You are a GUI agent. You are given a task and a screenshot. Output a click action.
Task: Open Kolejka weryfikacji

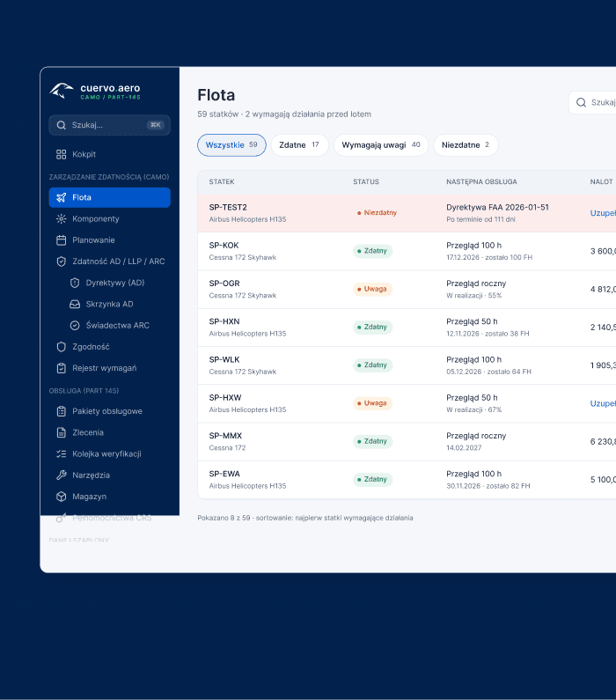tap(110, 454)
